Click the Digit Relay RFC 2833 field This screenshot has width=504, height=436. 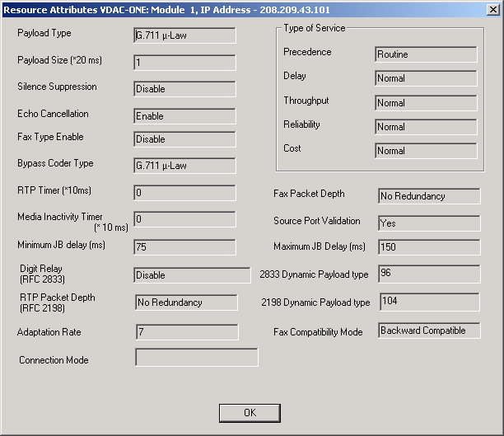click(x=192, y=275)
